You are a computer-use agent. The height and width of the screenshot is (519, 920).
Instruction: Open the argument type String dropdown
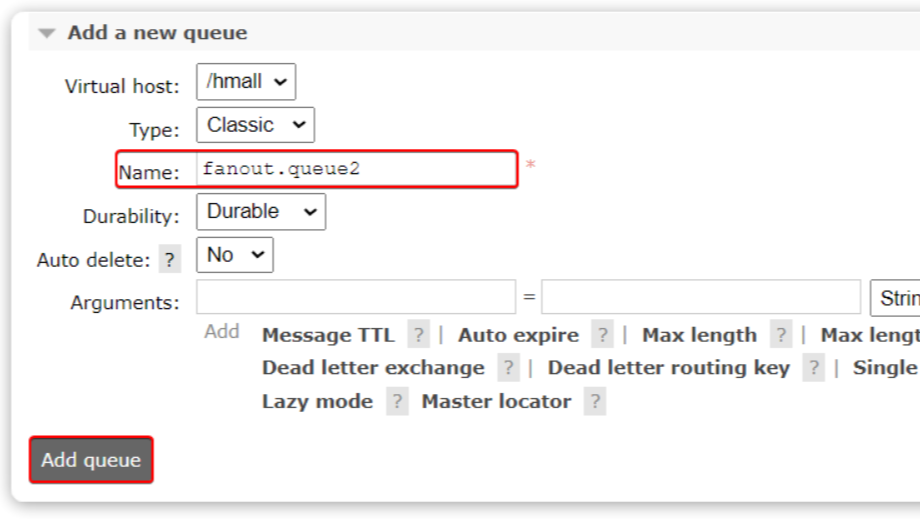(896, 298)
